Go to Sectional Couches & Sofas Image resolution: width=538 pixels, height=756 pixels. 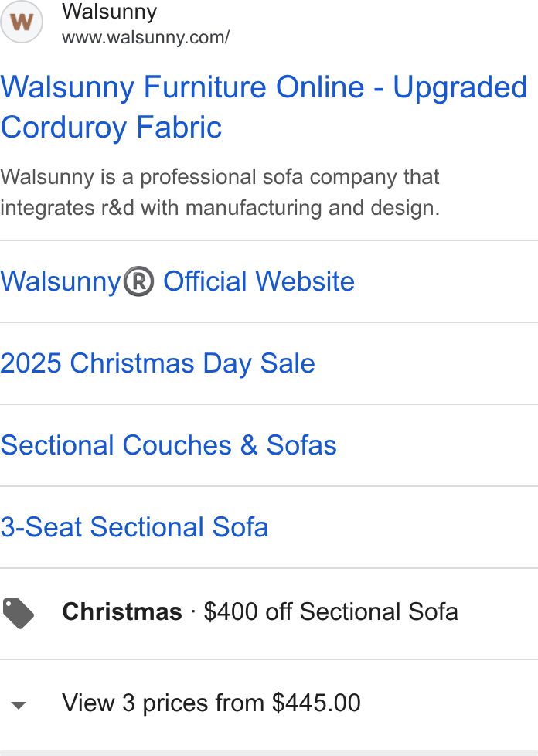[x=169, y=445]
